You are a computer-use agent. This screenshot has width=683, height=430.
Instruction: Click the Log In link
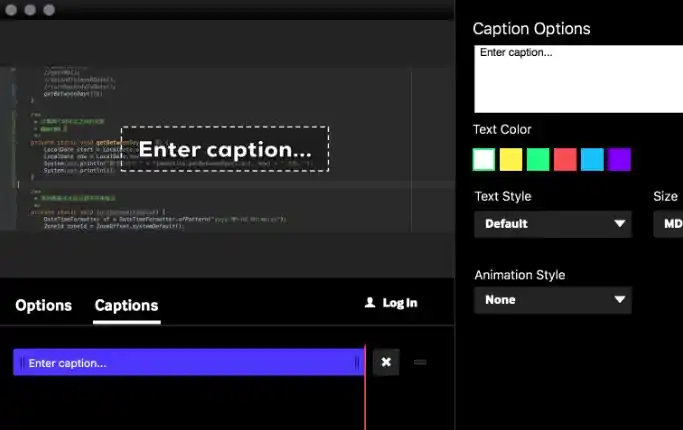click(399, 303)
